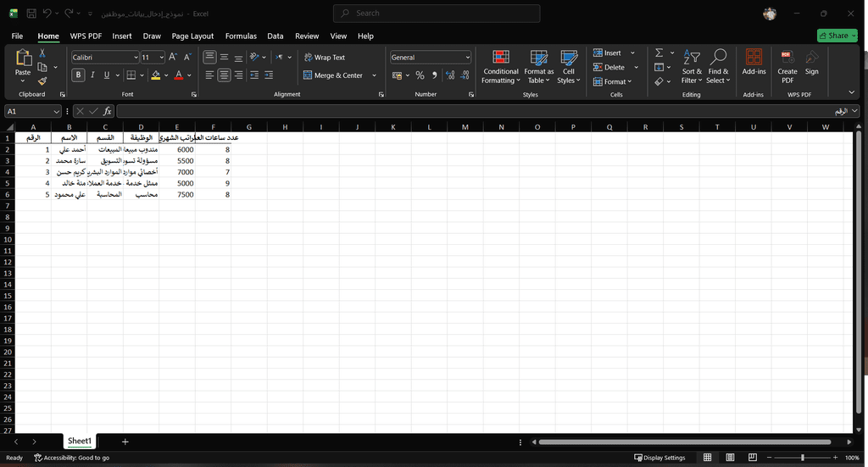Click the Percent Style icon
This screenshot has width=868, height=467.
[420, 75]
